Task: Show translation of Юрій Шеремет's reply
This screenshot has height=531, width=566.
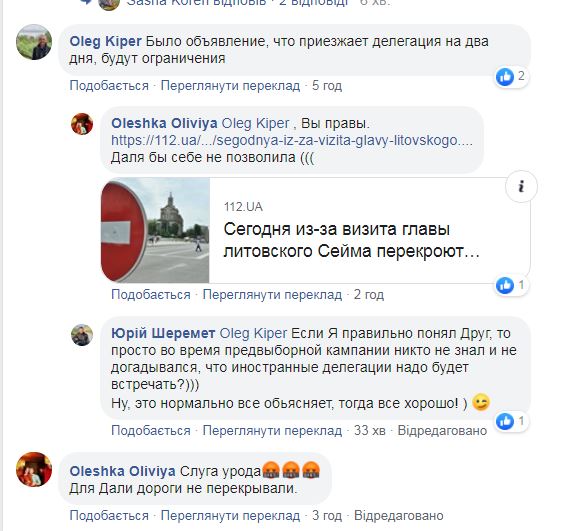Action: [272, 431]
